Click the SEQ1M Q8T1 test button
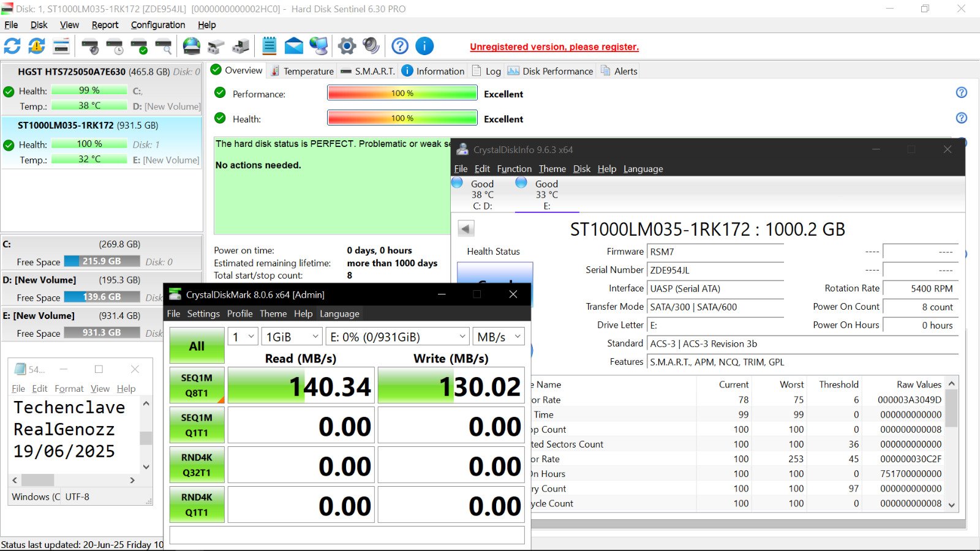The image size is (980, 551). [x=197, y=385]
